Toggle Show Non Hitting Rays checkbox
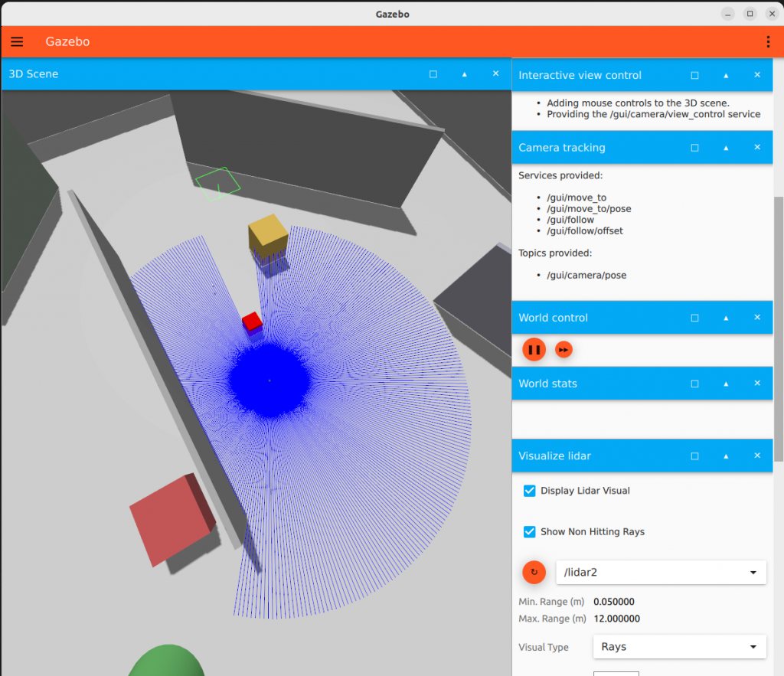The width and height of the screenshot is (784, 676). 529,532
